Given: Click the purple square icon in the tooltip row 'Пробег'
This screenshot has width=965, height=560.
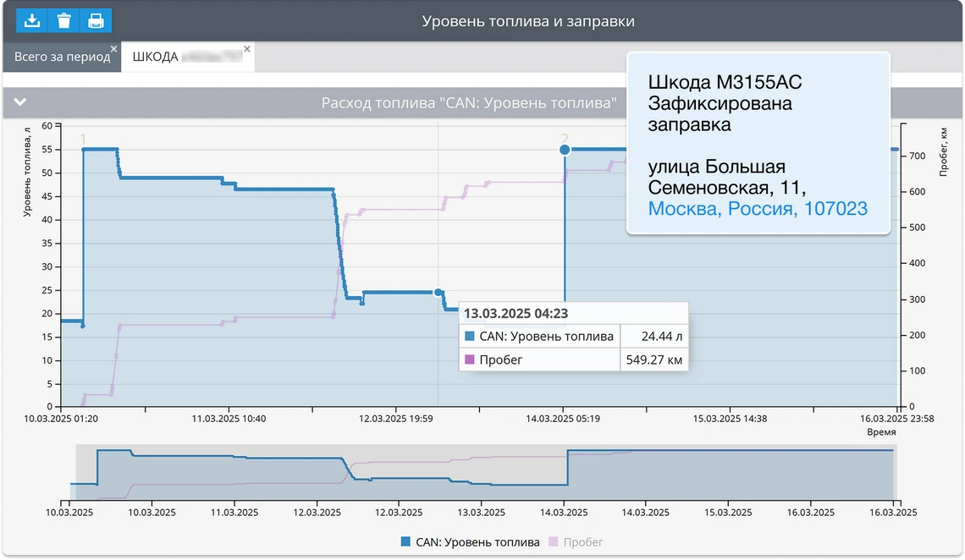Looking at the screenshot, I should pos(468,360).
